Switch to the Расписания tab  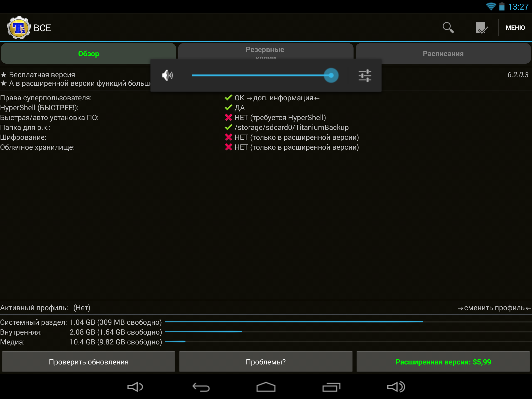pyautogui.click(x=443, y=54)
